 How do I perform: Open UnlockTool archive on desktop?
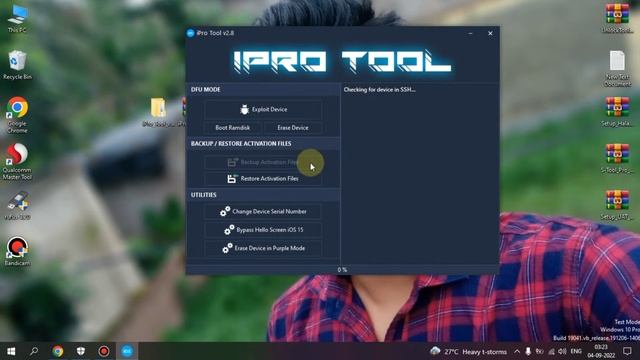point(617,18)
